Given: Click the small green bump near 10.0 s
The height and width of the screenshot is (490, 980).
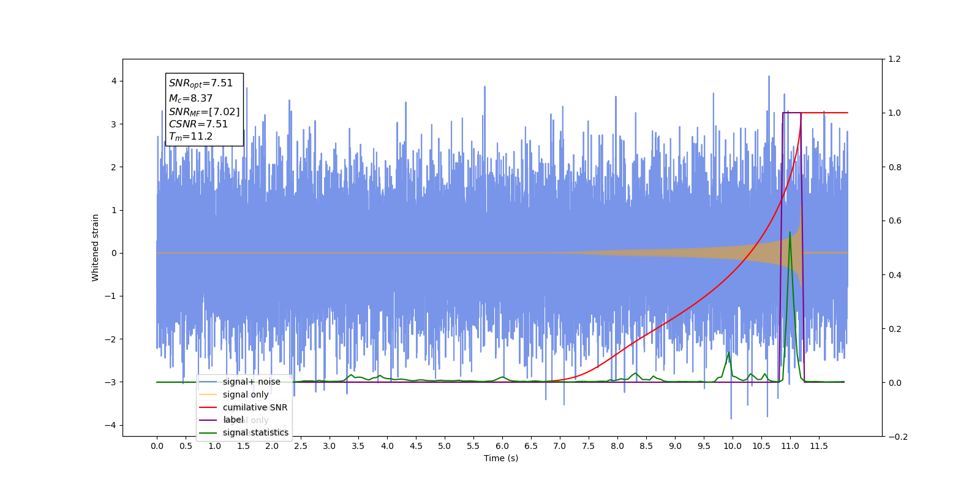Looking at the screenshot, I should coord(729,354).
